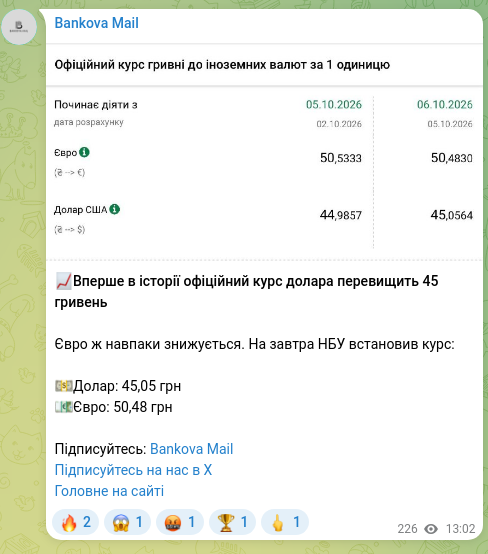Click the euro rate 50,4830

[452, 158]
